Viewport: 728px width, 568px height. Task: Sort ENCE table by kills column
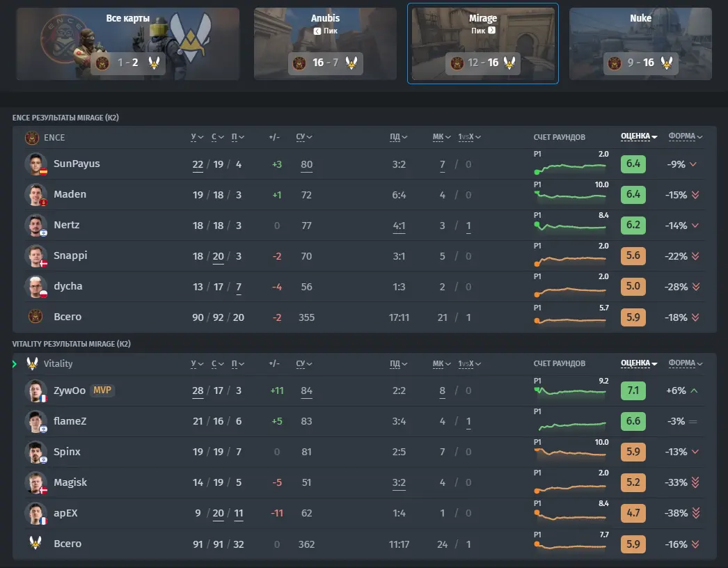197,137
